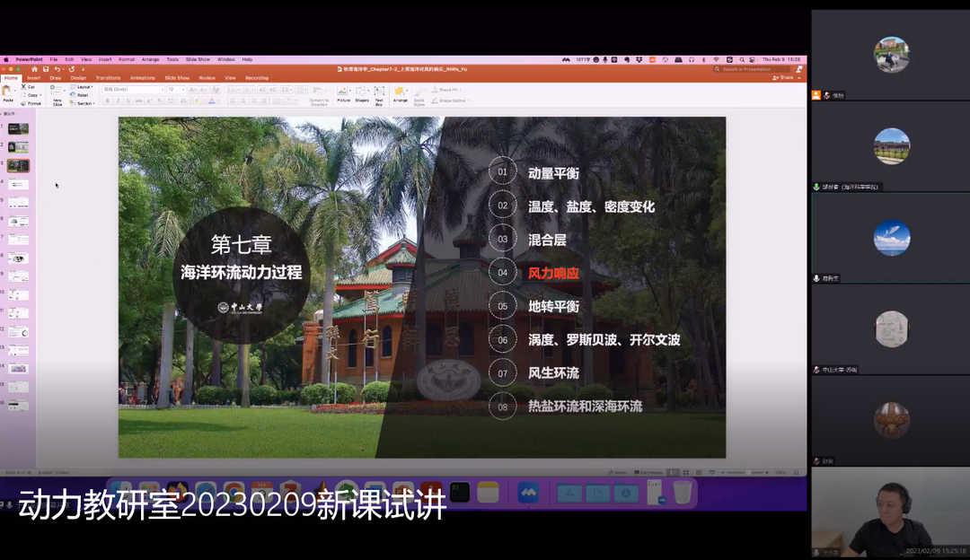The width and height of the screenshot is (970, 560).
Task: Toggle bold formatting
Action: coord(107,101)
